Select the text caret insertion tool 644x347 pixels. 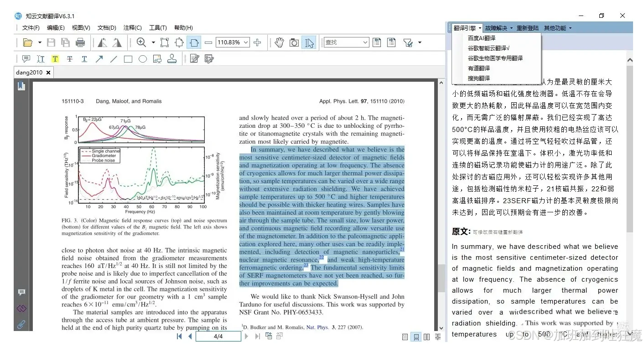(x=41, y=59)
